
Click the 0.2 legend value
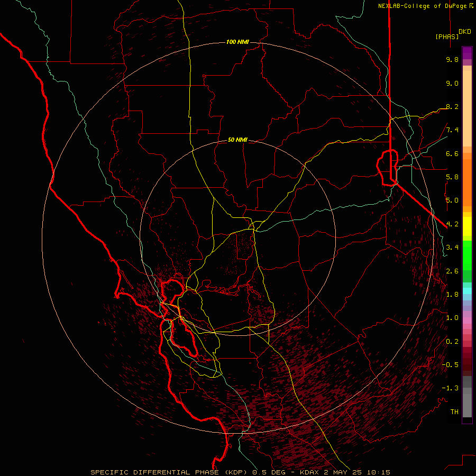click(452, 342)
